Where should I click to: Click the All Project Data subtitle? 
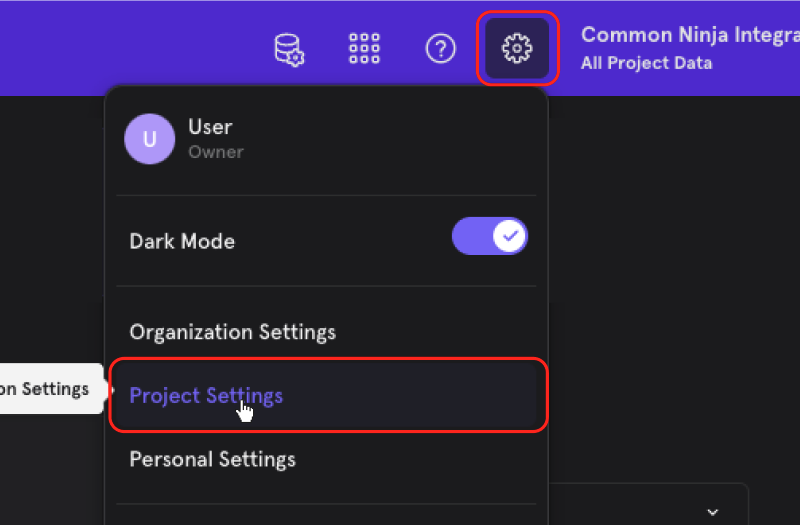pos(646,63)
